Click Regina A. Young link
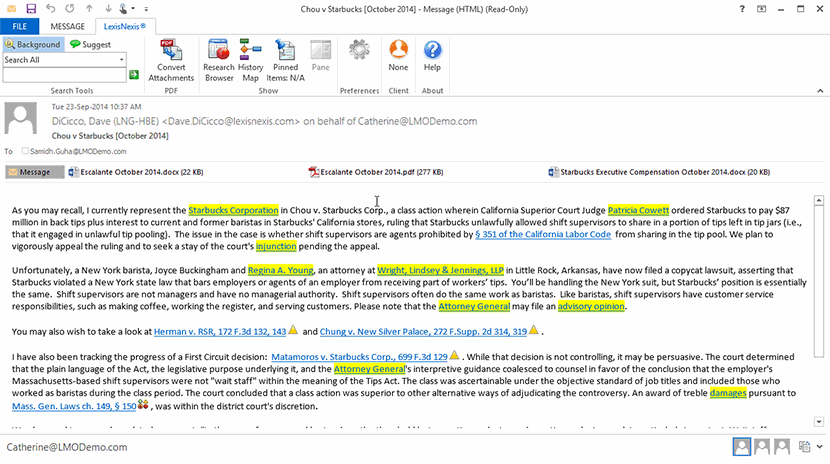830x464 pixels. [x=281, y=270]
